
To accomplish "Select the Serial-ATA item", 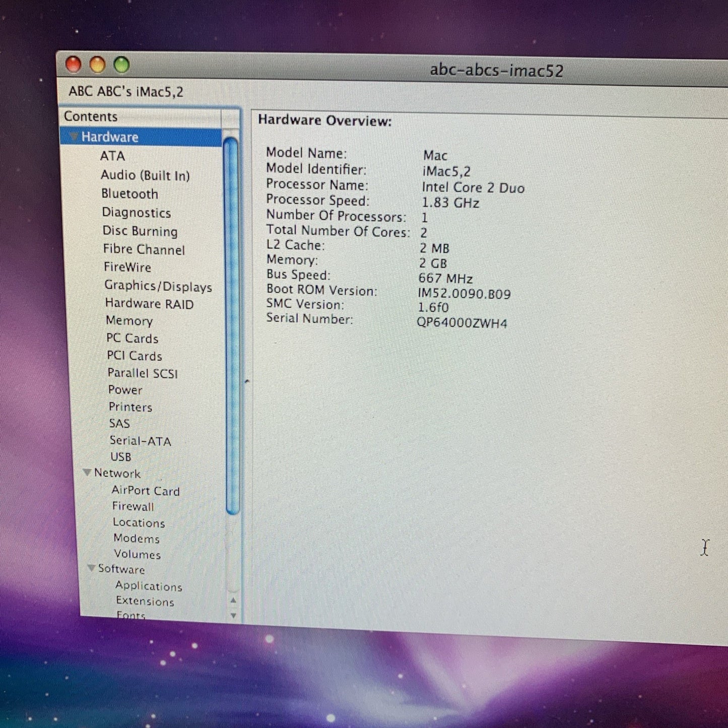I will coord(141,441).
